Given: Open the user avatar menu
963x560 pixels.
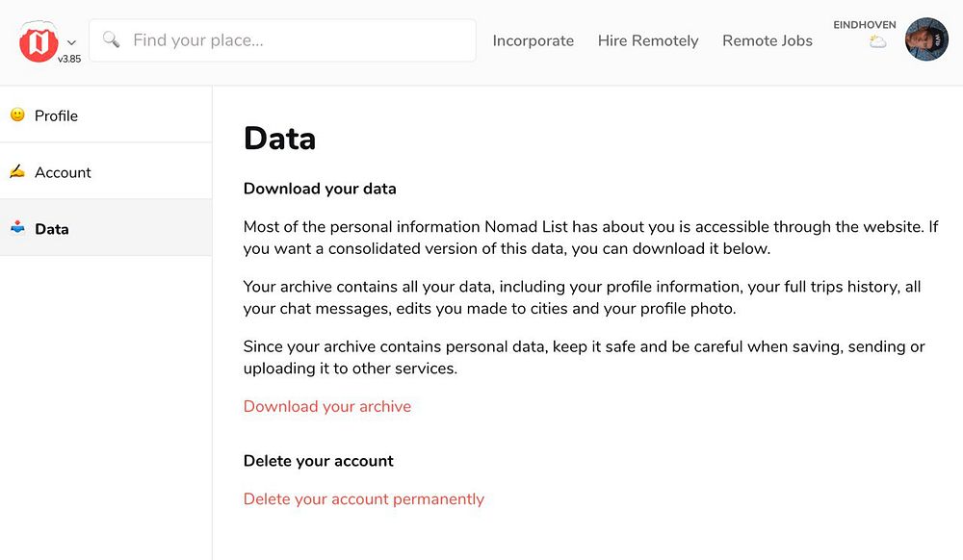Looking at the screenshot, I should tap(926, 39).
